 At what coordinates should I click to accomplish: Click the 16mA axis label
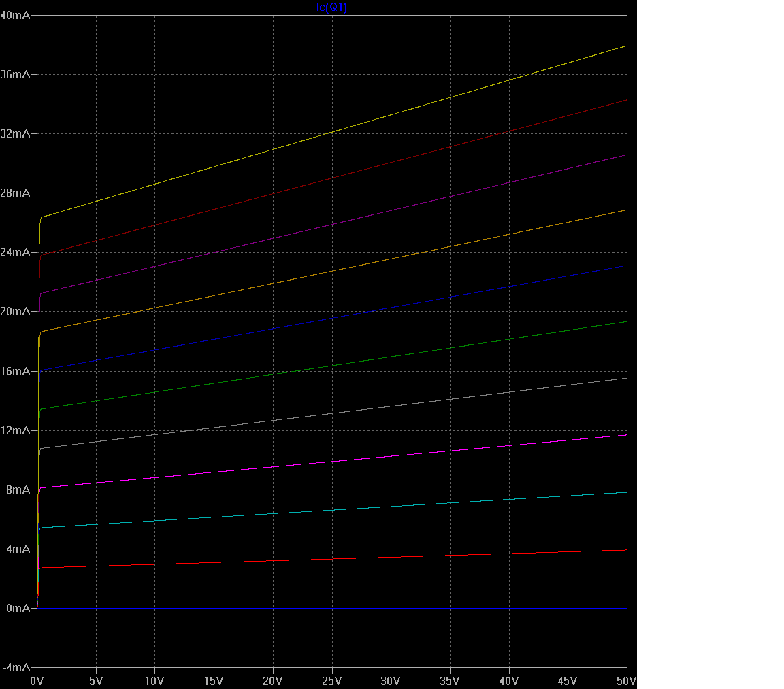point(15,371)
